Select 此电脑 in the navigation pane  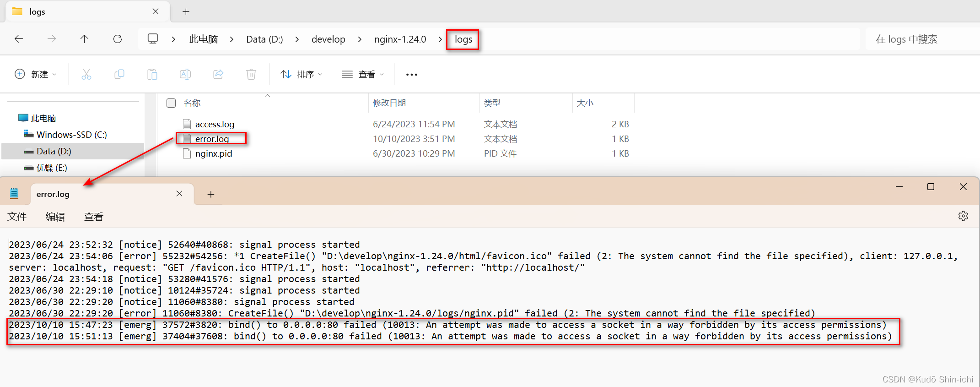point(43,118)
